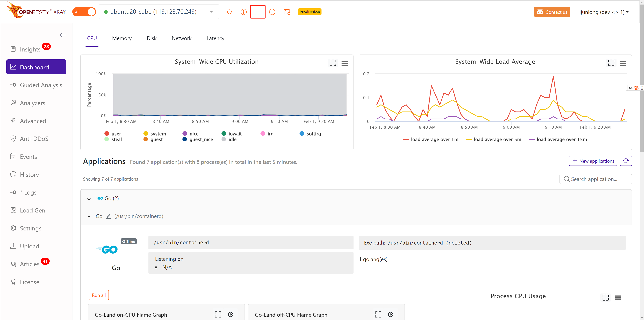Click the minus circle icon in toolbar
The width and height of the screenshot is (644, 320).
(272, 12)
